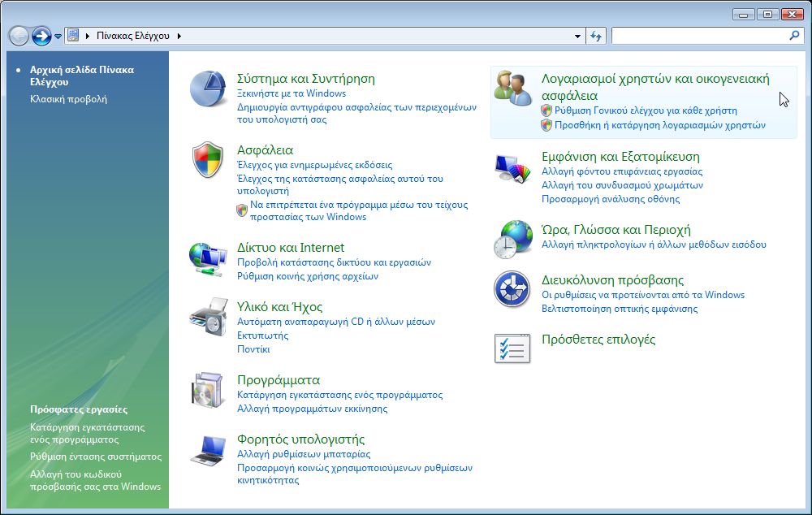
Task: Click Αλλαγή ρυθμίσεων μπαταρίας
Action: pos(304,454)
